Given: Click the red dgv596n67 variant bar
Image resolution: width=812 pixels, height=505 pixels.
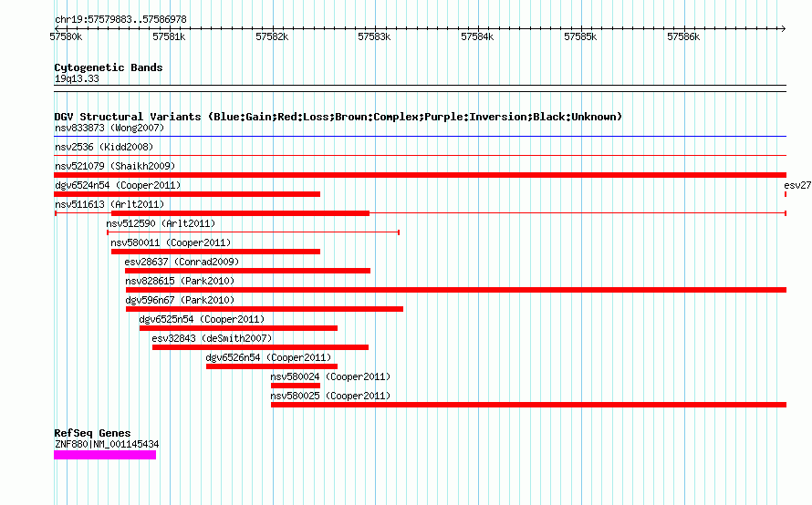Looking at the screenshot, I should tap(264, 309).
